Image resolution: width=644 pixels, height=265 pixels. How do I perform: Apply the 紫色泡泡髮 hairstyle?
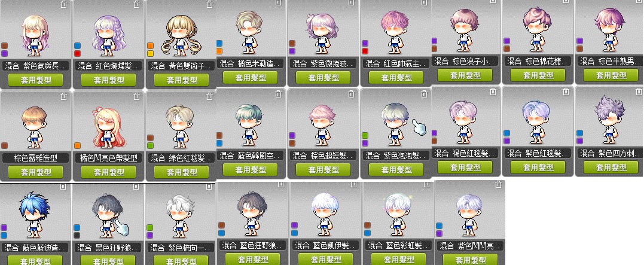coord(396,169)
